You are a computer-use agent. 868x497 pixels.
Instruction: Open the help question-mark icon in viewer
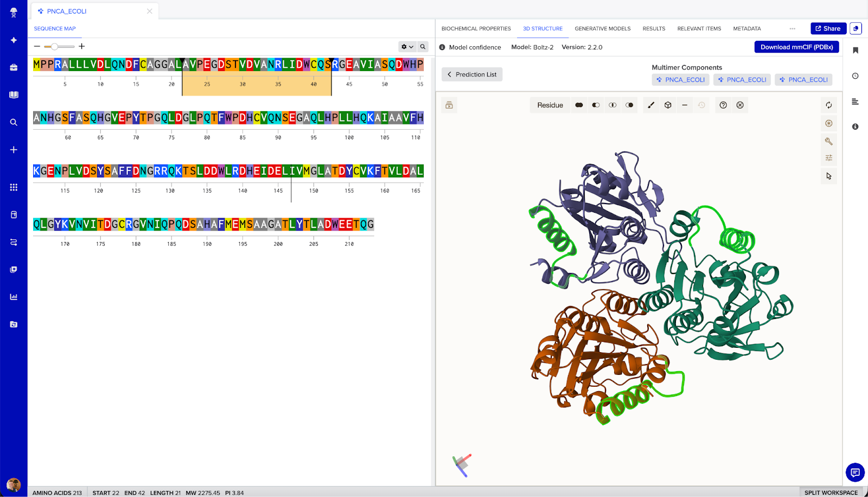click(x=723, y=105)
